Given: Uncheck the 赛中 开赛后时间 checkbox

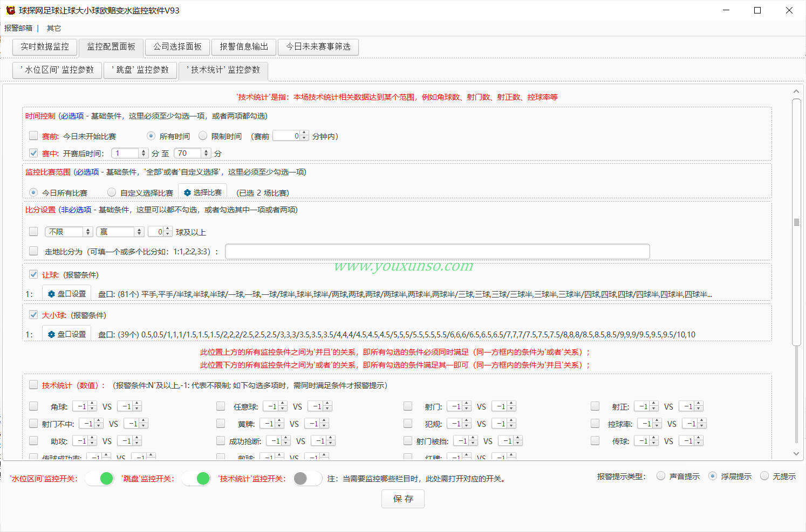Looking at the screenshot, I should pyautogui.click(x=33, y=153).
